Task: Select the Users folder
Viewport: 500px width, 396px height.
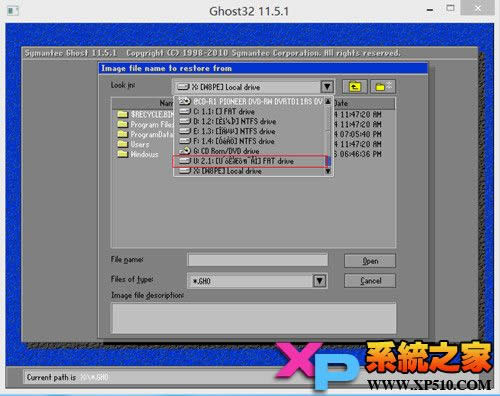Action: (x=133, y=144)
